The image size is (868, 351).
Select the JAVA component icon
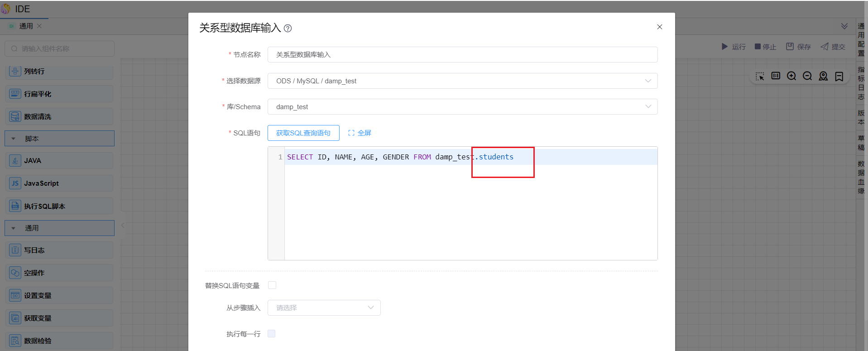(x=15, y=161)
